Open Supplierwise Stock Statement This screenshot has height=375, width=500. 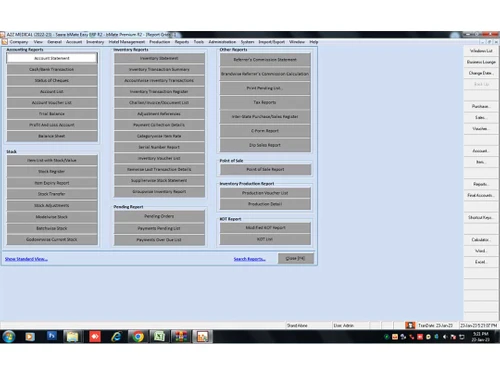(x=159, y=180)
